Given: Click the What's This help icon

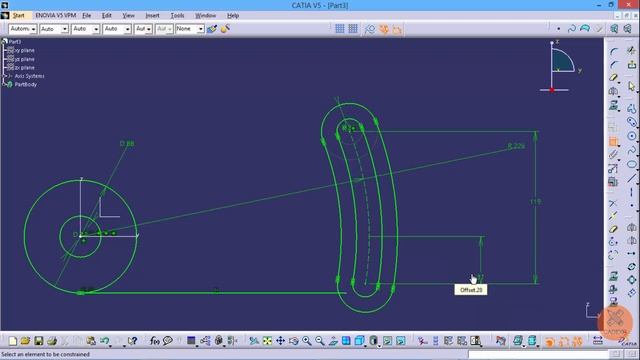Looking at the screenshot, I should tap(132, 341).
